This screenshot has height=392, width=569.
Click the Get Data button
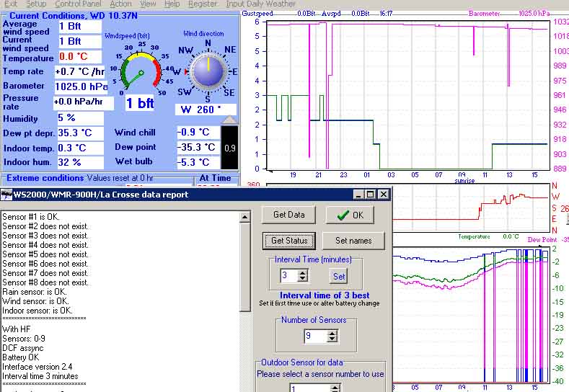[x=288, y=215]
